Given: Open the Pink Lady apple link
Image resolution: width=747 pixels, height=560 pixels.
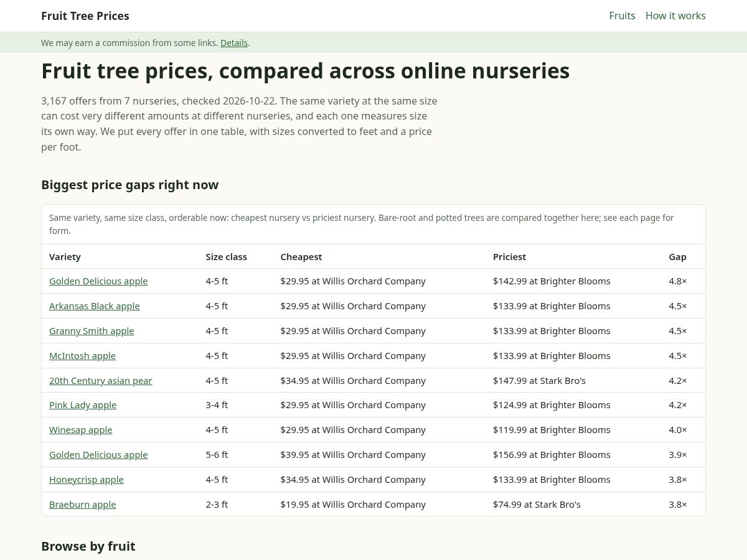Looking at the screenshot, I should click(83, 405).
